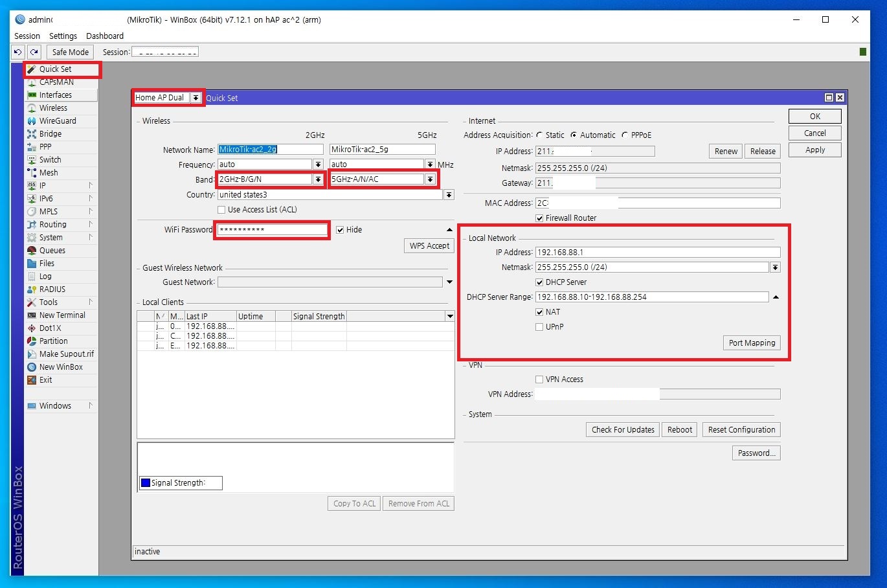This screenshot has width=887, height=588.
Task: Toggle DHCP Server checkbox
Action: click(539, 282)
